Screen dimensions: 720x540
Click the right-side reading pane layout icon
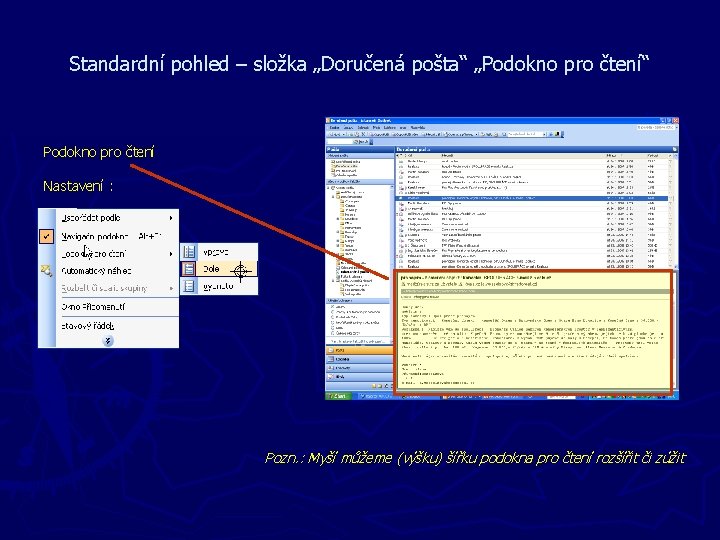189,252
